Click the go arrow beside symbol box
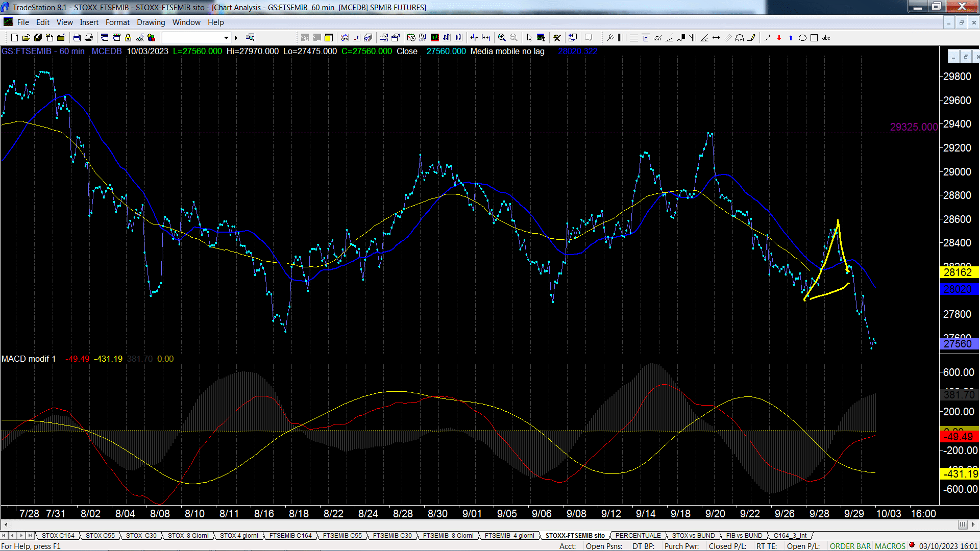The image size is (980, 551). (x=236, y=37)
